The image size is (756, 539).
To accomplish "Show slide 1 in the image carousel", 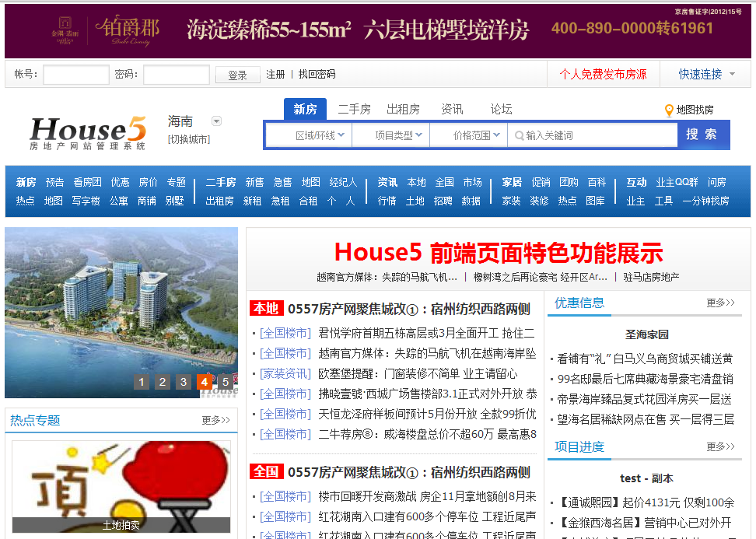I will coord(142,382).
